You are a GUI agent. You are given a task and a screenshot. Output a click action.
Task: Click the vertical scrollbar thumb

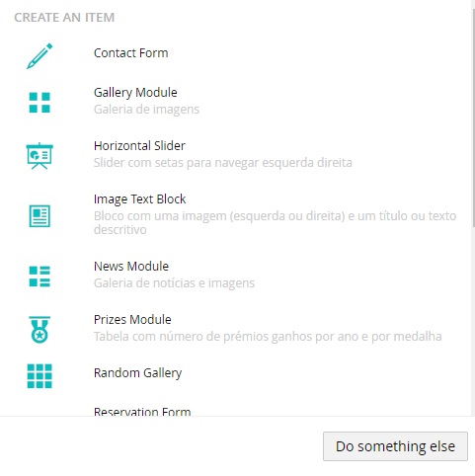(473, 119)
